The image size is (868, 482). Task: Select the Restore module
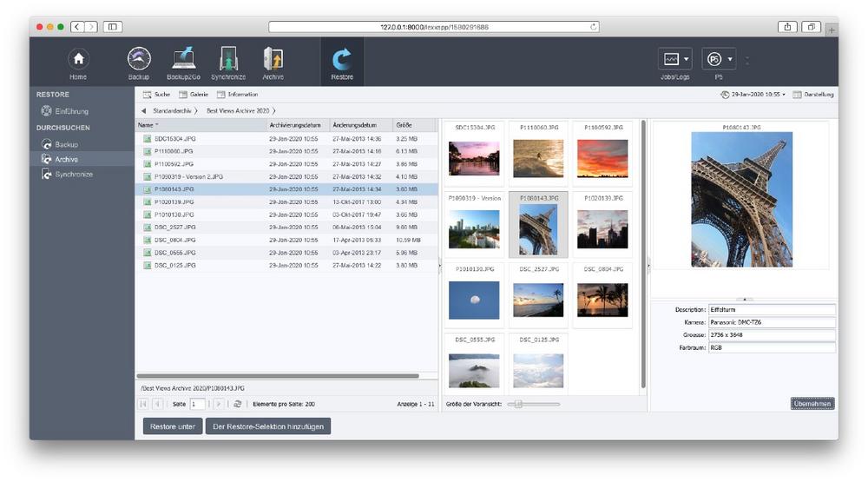pyautogui.click(x=342, y=63)
